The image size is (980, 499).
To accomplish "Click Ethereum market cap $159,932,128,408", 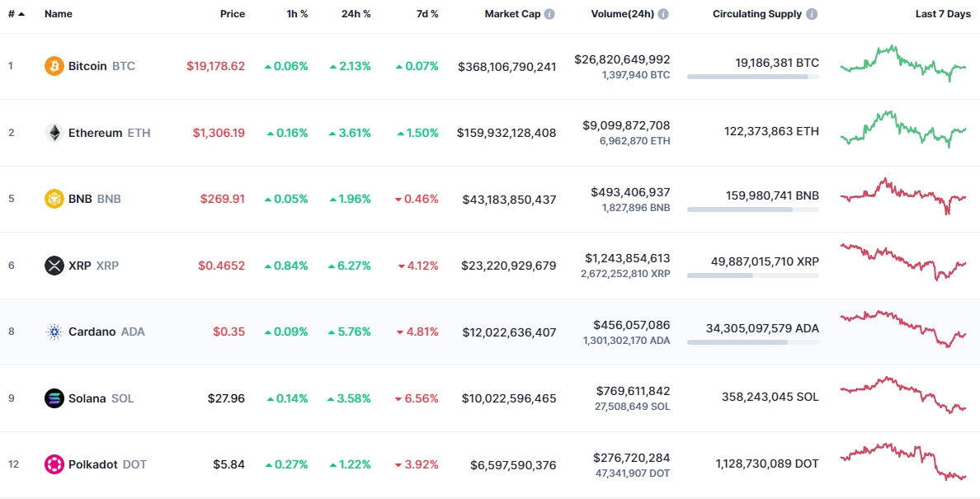I will click(x=506, y=133).
